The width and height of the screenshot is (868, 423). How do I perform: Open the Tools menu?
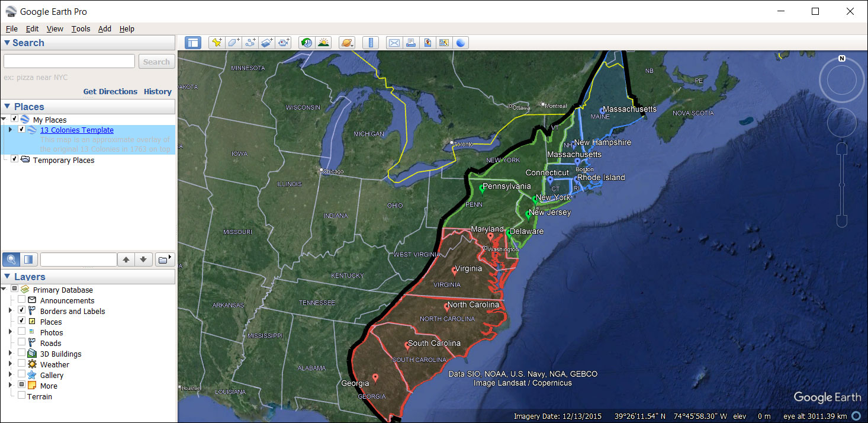click(81, 28)
